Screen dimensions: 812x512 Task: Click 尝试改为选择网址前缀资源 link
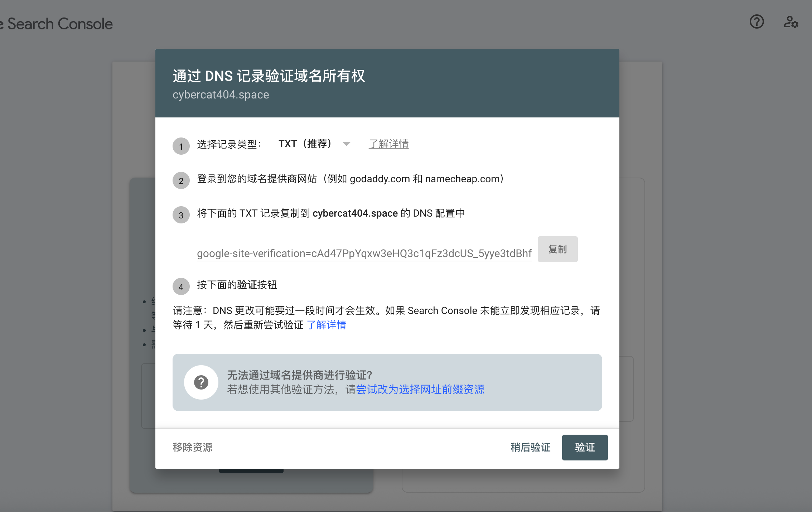point(420,390)
